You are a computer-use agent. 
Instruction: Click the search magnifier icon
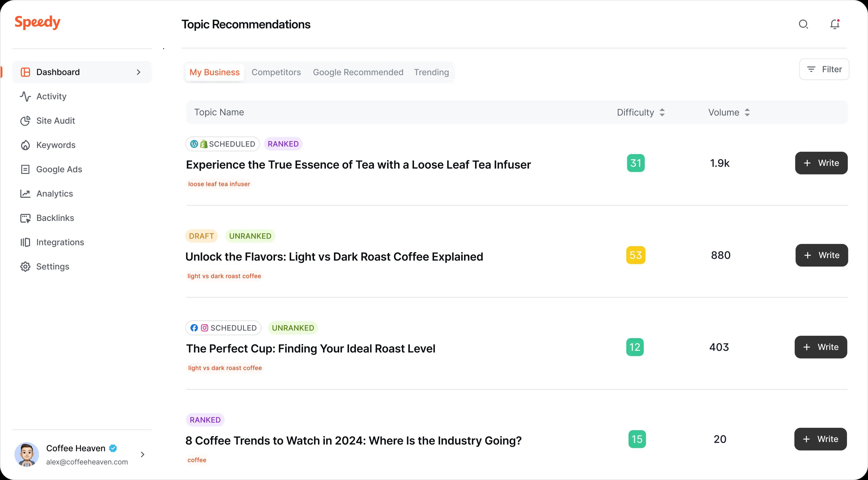point(803,24)
